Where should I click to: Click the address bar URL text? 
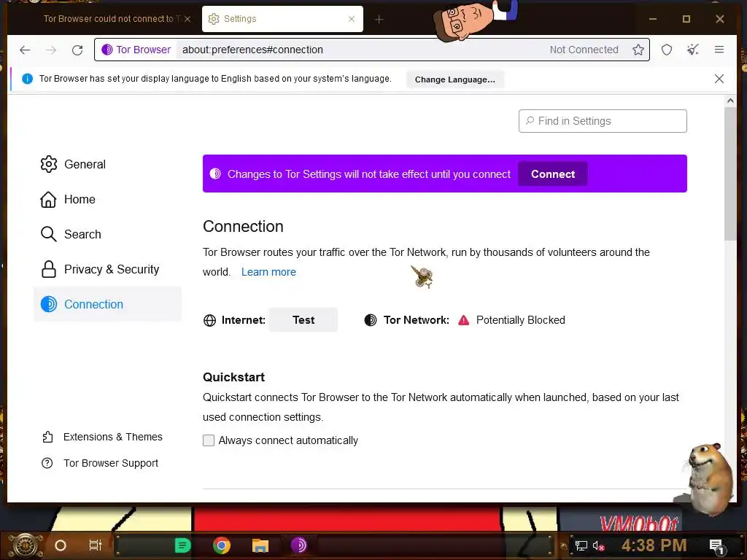click(252, 50)
